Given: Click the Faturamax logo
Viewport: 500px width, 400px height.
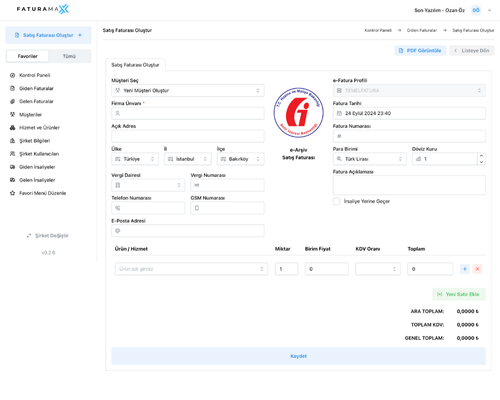Looking at the screenshot, I should pos(43,9).
